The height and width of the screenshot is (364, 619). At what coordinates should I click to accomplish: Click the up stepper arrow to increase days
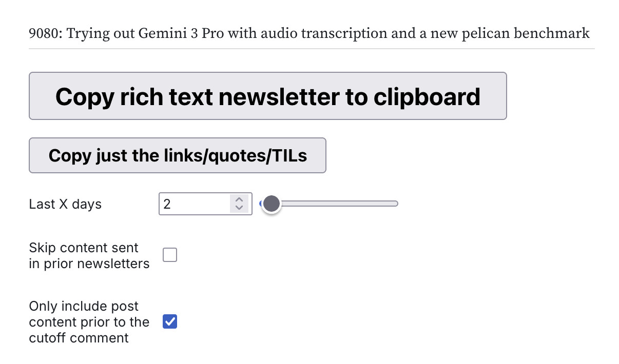[x=239, y=200]
